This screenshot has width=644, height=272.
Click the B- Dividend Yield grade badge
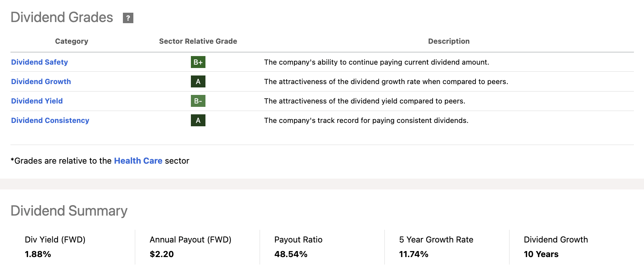tap(198, 101)
